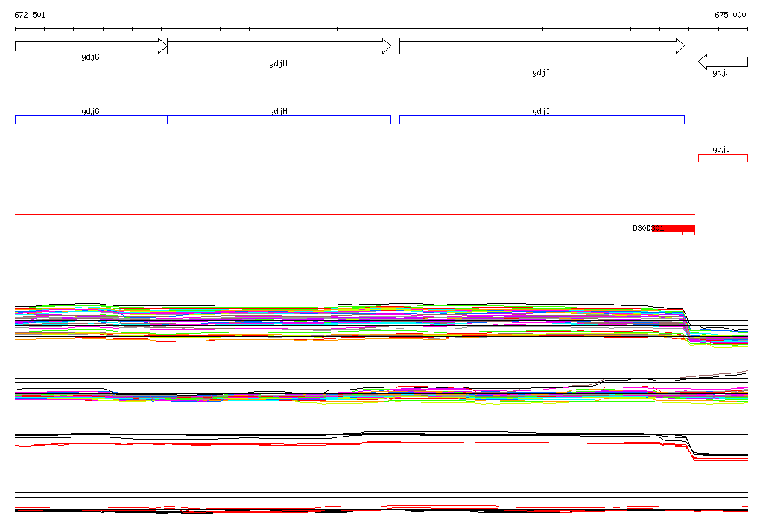
Task: Select the blue ydjH box
Action: point(279,120)
